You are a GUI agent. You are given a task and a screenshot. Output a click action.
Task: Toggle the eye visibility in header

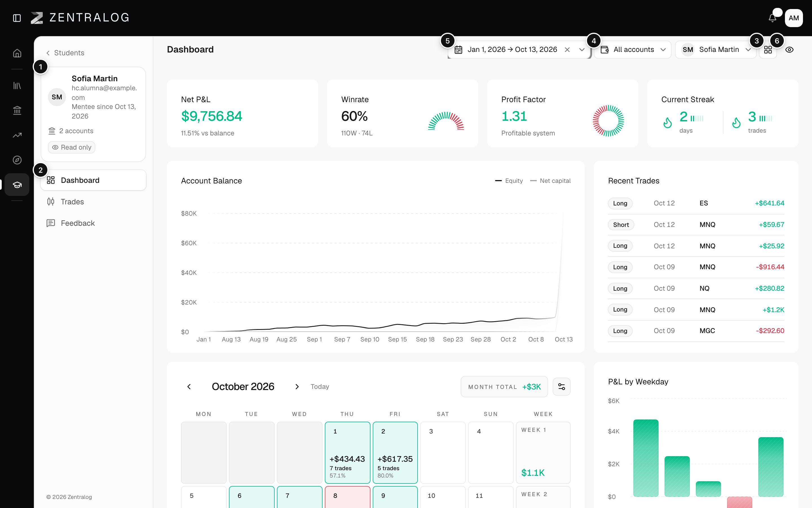coord(789,50)
